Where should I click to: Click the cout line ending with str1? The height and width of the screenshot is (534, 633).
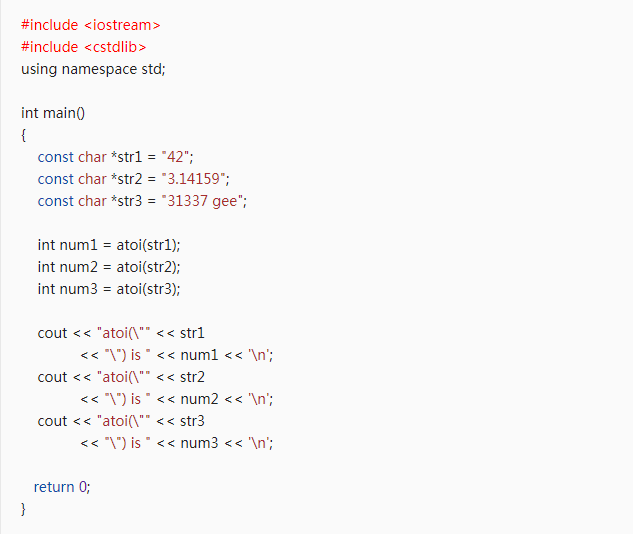[x=121, y=333]
